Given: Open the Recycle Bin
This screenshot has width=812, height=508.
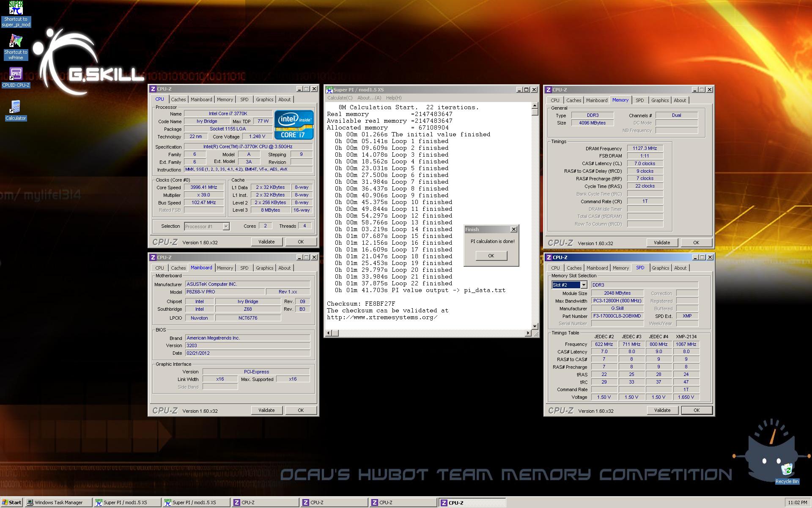Looking at the screenshot, I should tap(787, 473).
